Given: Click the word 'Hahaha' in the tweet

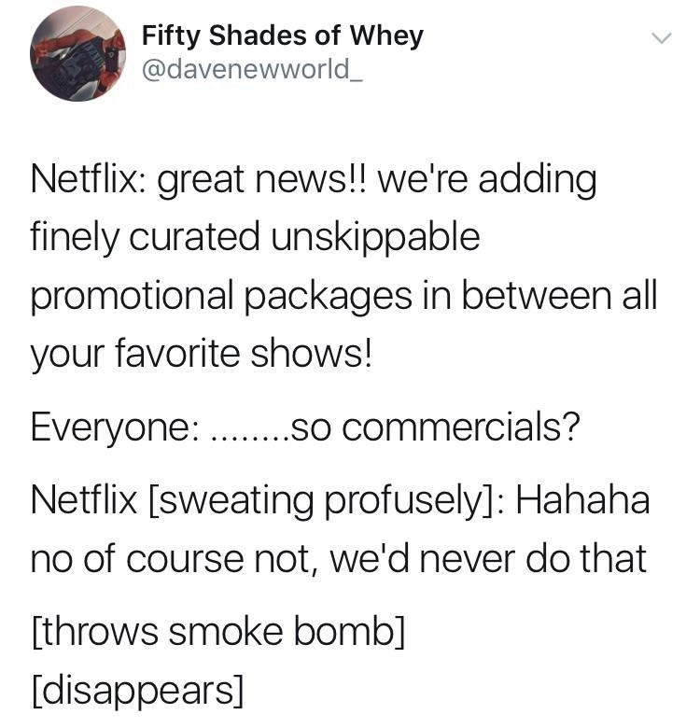Looking at the screenshot, I should click(x=582, y=499).
